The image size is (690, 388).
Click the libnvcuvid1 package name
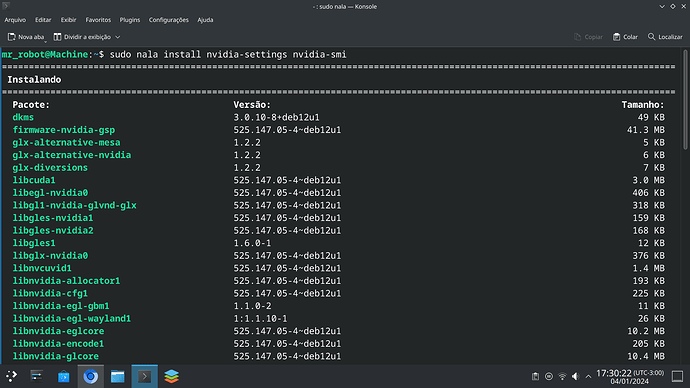42,268
